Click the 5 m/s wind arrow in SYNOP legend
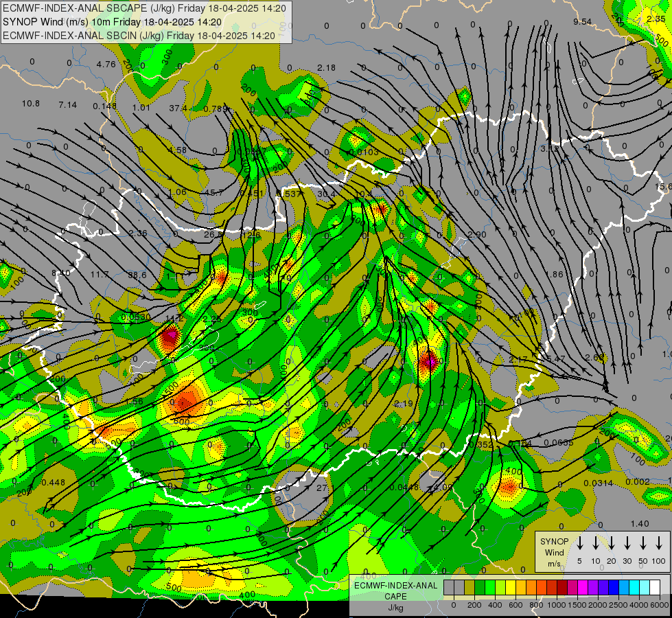Screen dimensions: 672x618 coord(580,543)
